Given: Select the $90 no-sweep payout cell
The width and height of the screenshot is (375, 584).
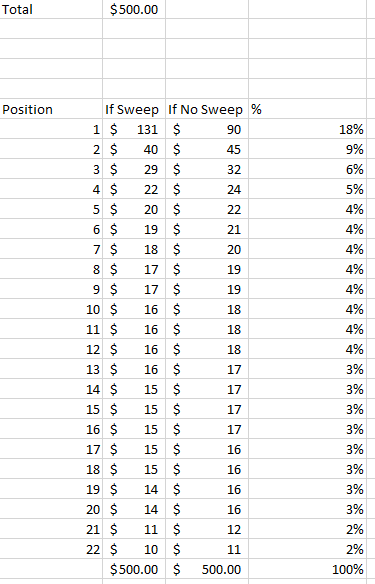Looking at the screenshot, I should (207, 129).
